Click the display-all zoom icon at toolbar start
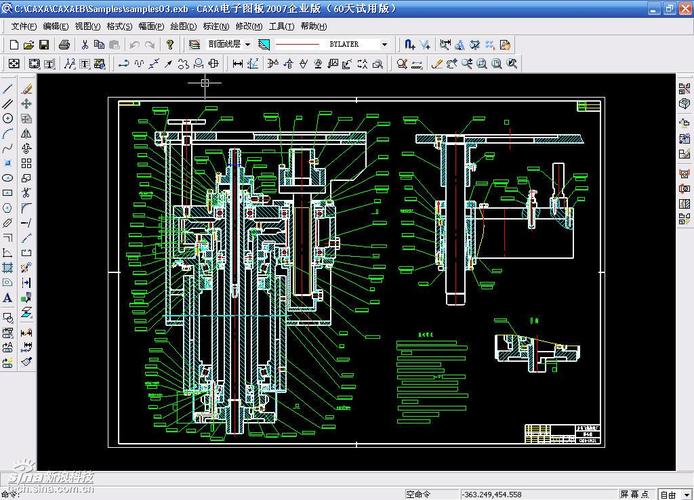Screen dimensions: 694x500 [14, 64]
